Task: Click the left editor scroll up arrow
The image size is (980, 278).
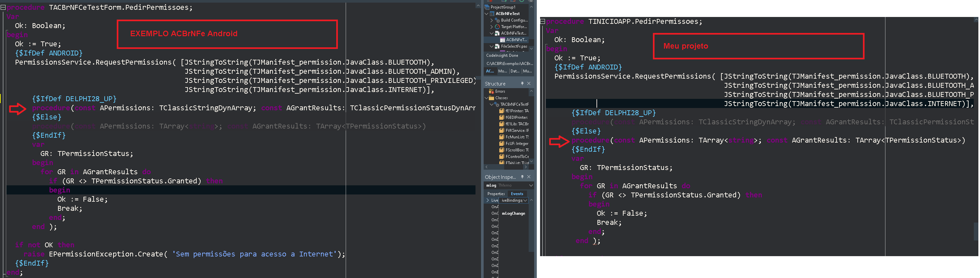Action: [x=478, y=6]
